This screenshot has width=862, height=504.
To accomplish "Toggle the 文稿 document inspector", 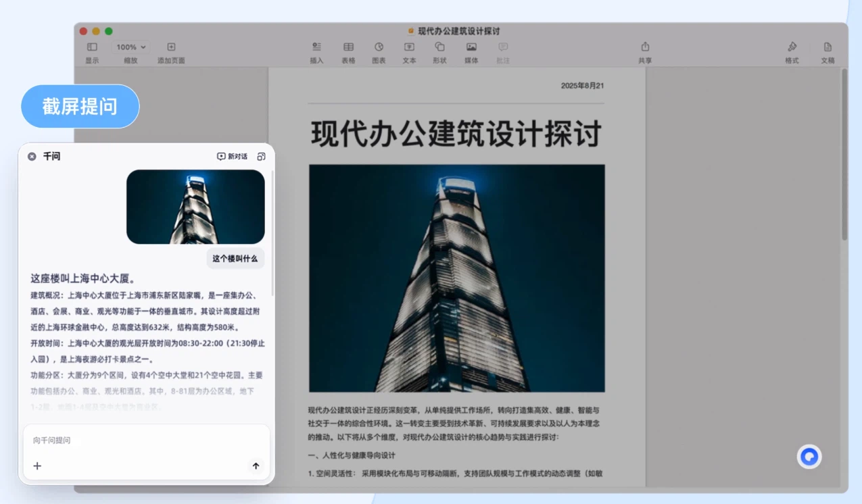I will pyautogui.click(x=828, y=52).
